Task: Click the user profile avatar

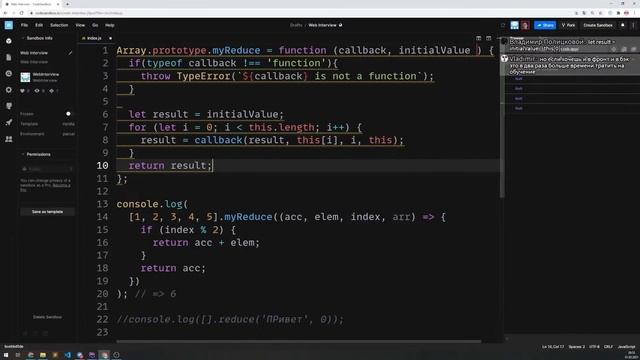Action: click(525, 25)
